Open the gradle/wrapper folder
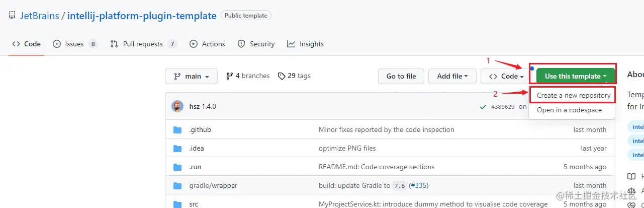 (x=213, y=185)
